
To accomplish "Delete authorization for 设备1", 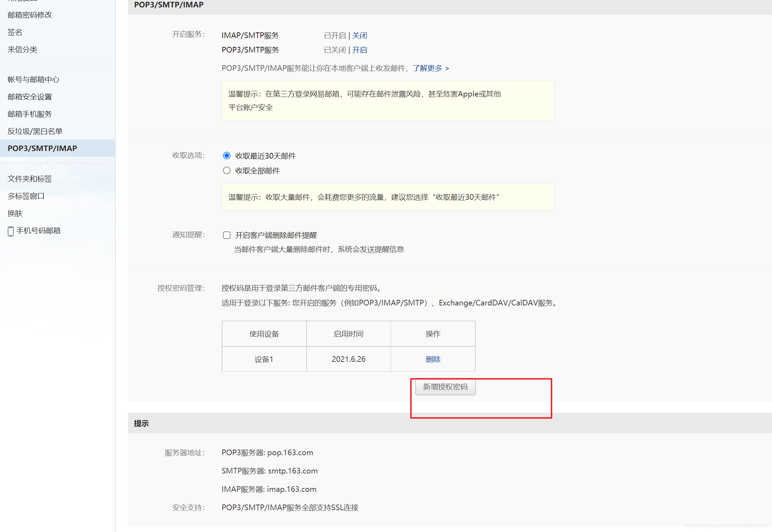I will tap(433, 359).
